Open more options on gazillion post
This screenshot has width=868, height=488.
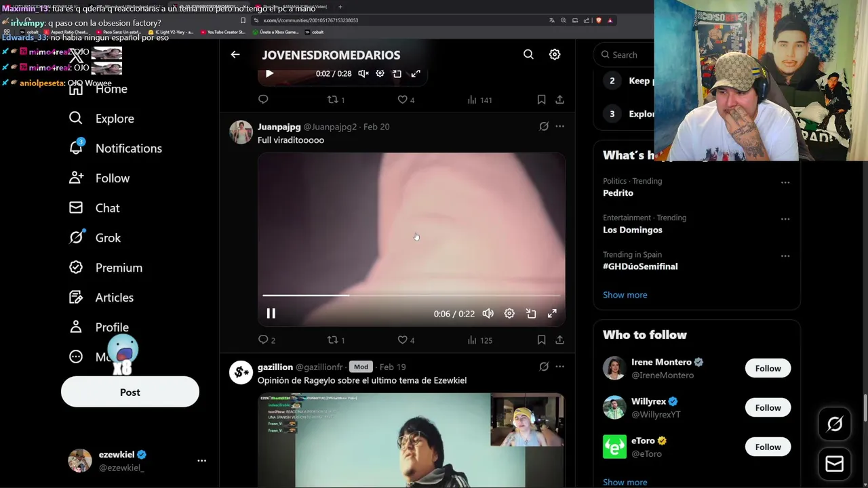point(559,367)
